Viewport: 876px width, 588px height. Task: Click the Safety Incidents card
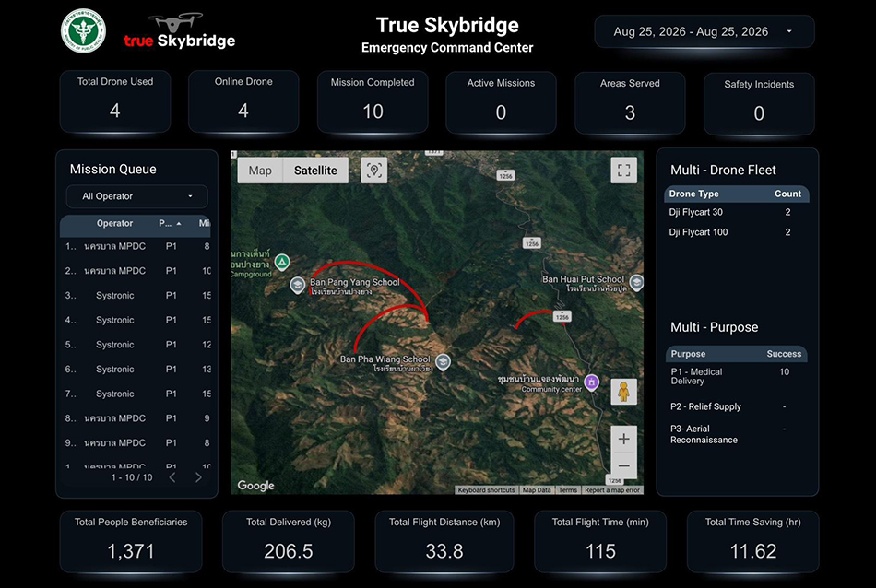[759, 103]
